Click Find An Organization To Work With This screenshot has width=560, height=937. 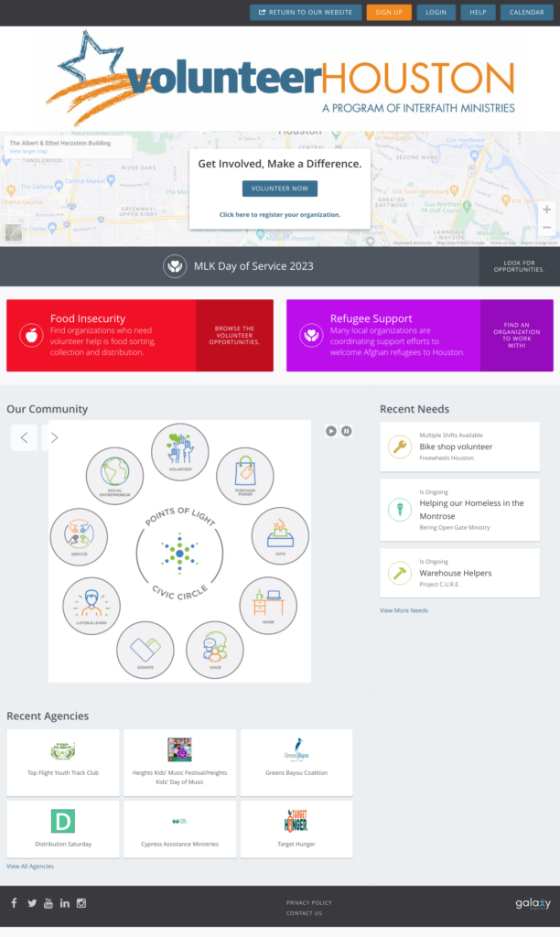[x=516, y=335]
